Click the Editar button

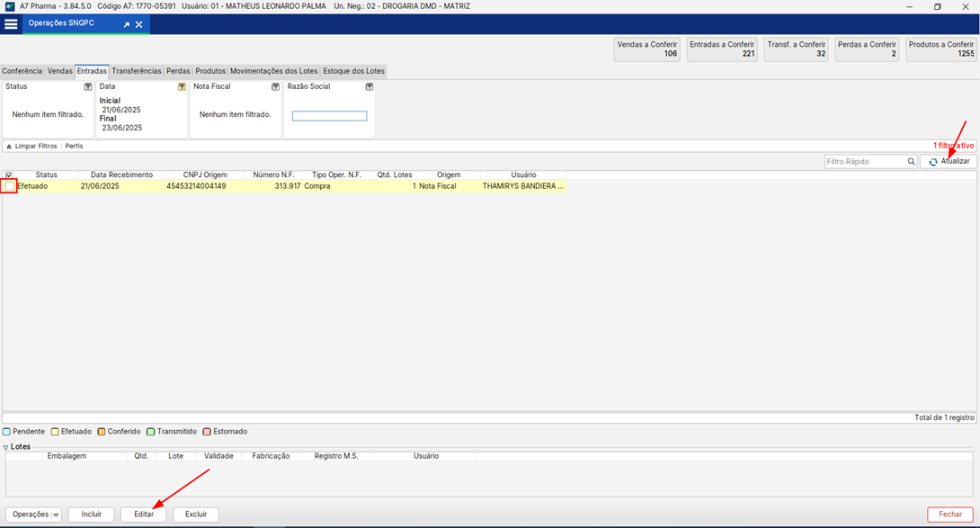pos(144,515)
